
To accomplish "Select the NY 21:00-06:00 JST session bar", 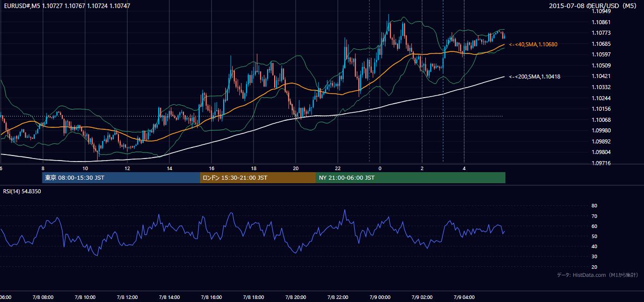I will click(x=411, y=178).
